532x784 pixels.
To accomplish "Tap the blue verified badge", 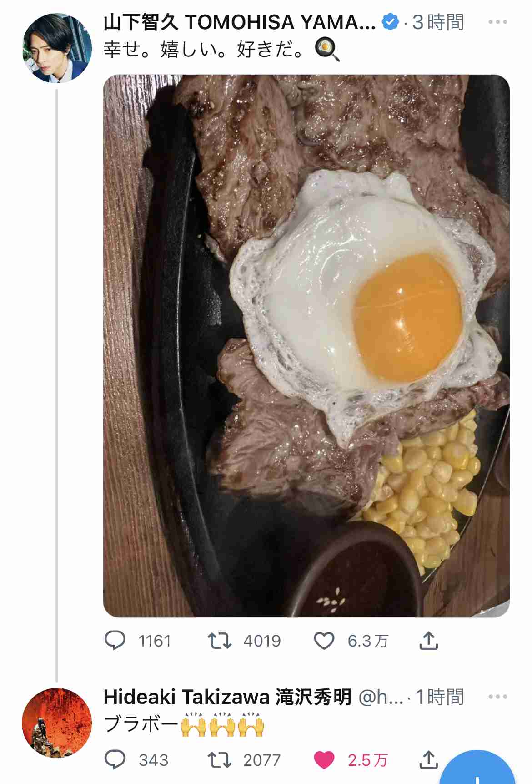I will click(390, 22).
